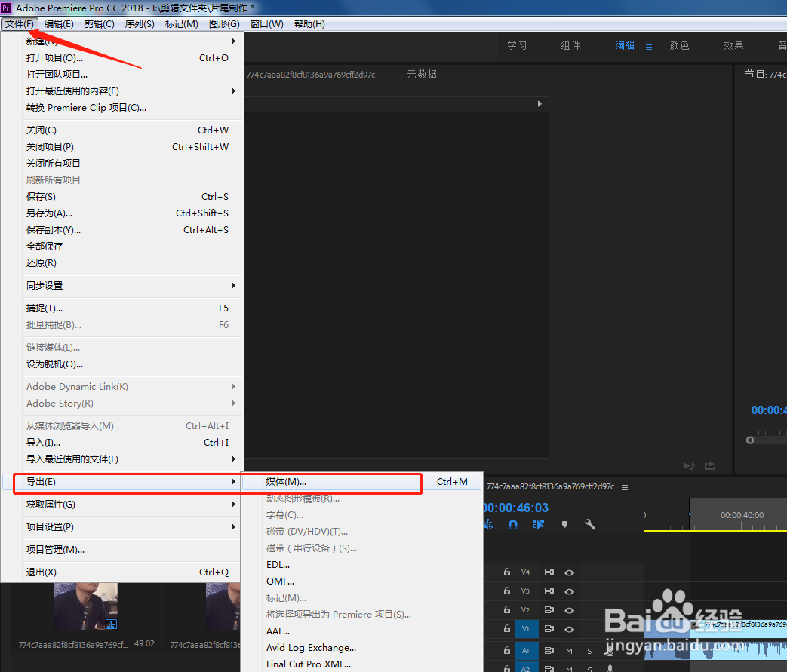
Task: Toggle V1 track targeting
Action: pos(526,629)
